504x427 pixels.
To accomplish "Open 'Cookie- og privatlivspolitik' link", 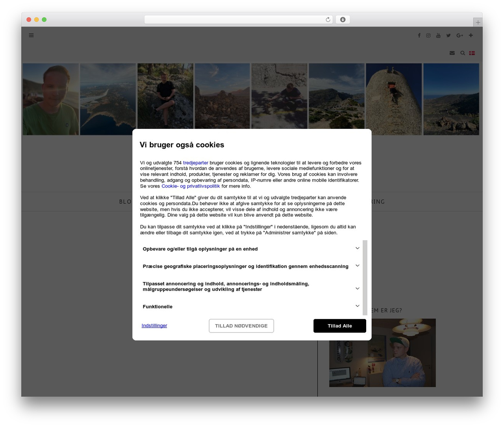I will point(191,186).
